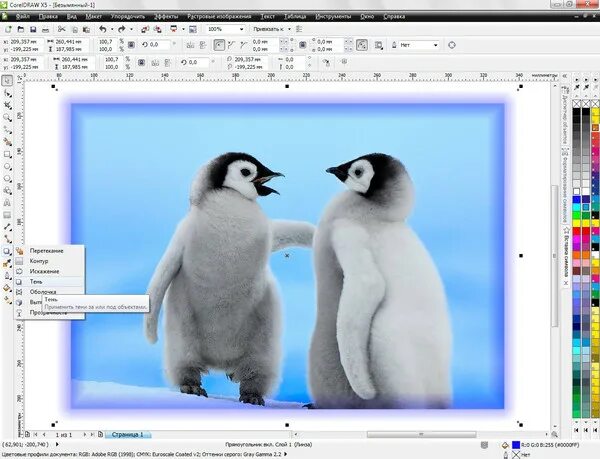The height and width of the screenshot is (459, 600).
Task: Select the Ellipse tool
Action: pos(7,166)
